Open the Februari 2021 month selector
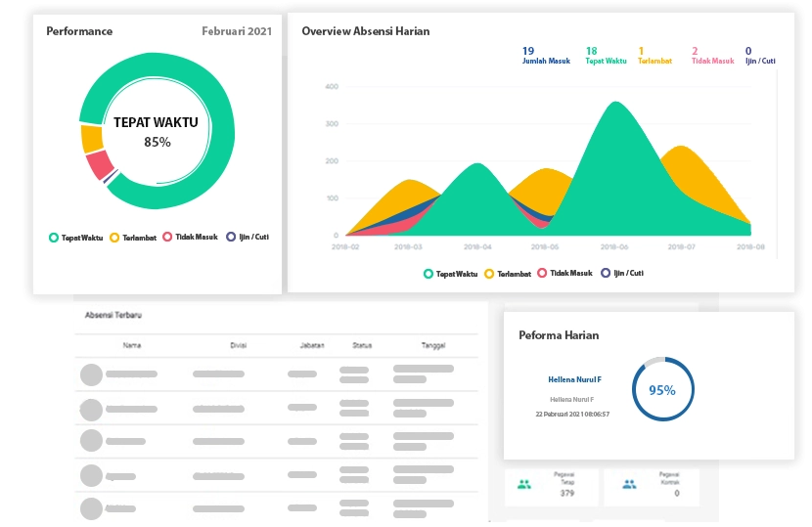 [x=235, y=31]
